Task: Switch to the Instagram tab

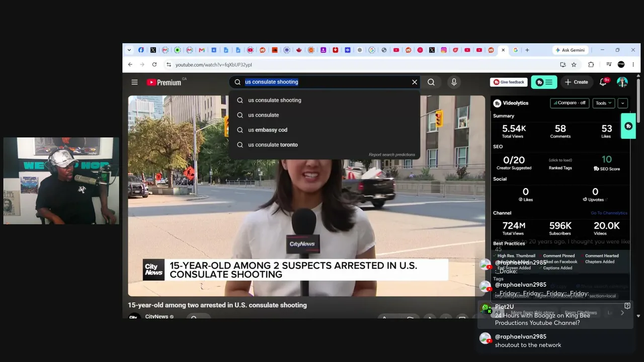Action: coord(444,50)
